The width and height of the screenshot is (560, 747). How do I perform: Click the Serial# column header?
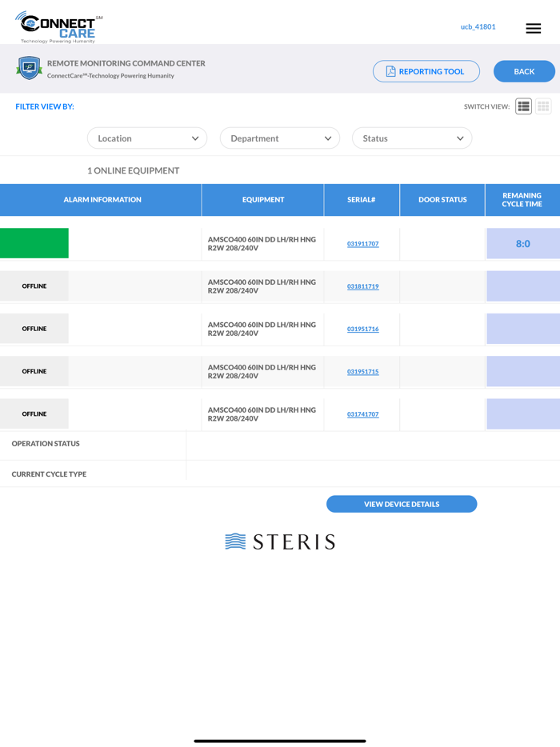tap(362, 200)
